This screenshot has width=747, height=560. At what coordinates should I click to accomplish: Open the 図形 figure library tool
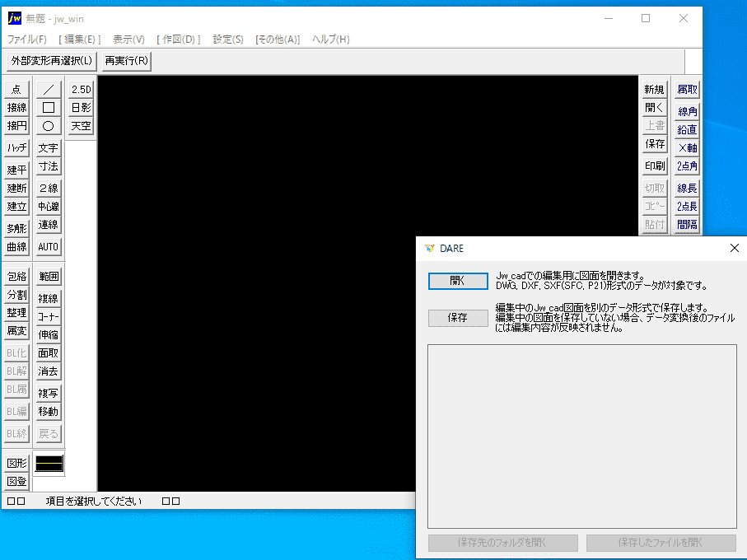(16, 463)
